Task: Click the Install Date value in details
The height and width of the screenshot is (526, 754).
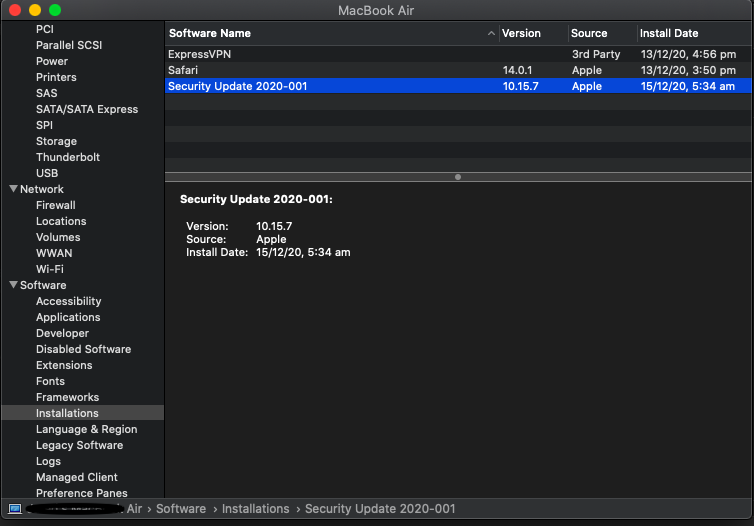Action: click(x=303, y=252)
